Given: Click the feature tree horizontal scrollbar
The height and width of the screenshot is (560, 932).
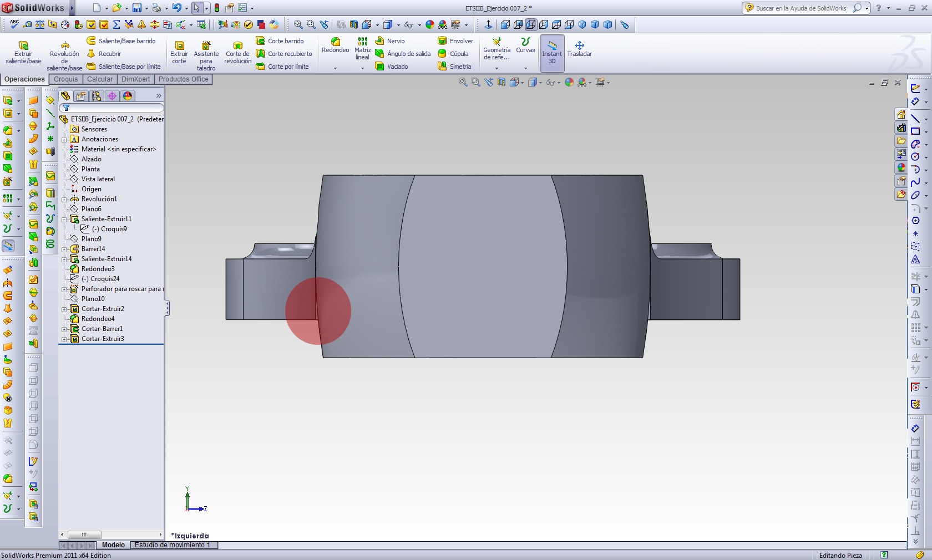Looking at the screenshot, I should (112, 535).
